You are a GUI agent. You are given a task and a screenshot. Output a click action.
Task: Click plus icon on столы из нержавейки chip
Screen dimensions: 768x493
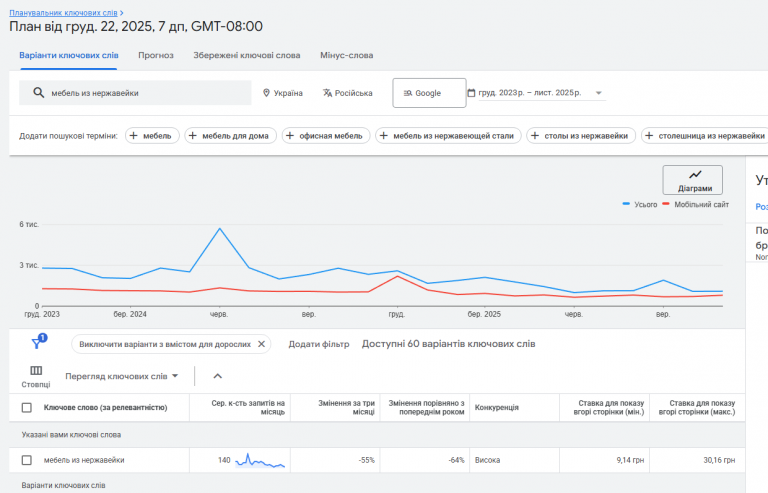[535, 136]
